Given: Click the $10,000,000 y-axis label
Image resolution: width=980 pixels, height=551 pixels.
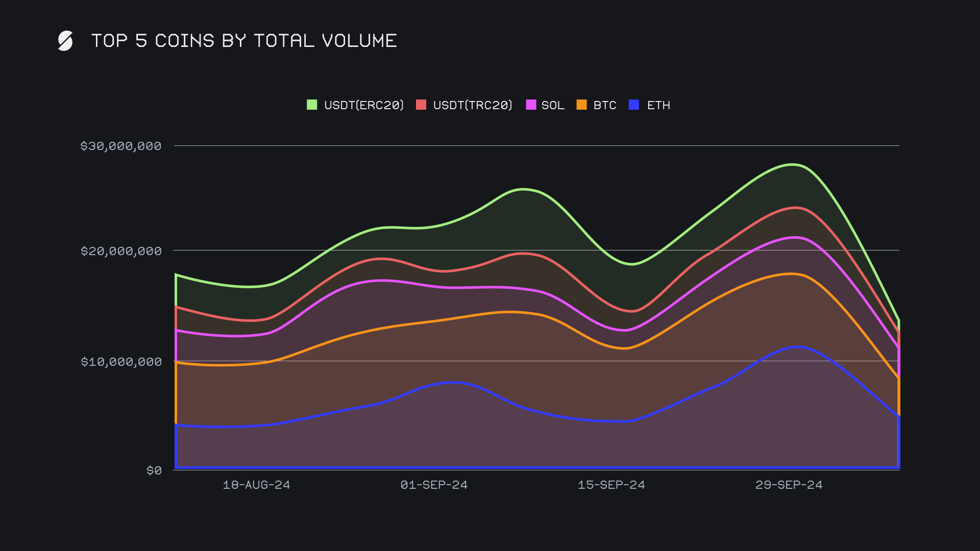Looking at the screenshot, I should [121, 362].
